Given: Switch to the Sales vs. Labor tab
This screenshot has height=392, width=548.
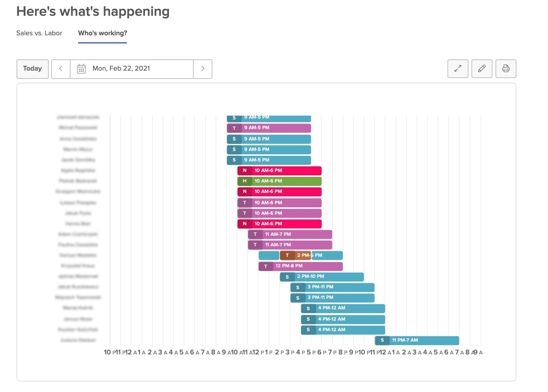Looking at the screenshot, I should pos(39,33).
